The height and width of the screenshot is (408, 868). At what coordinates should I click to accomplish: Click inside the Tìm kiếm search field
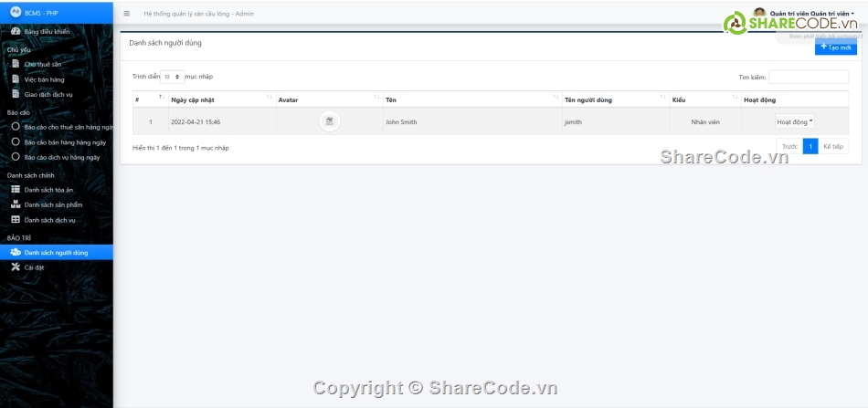coord(808,78)
